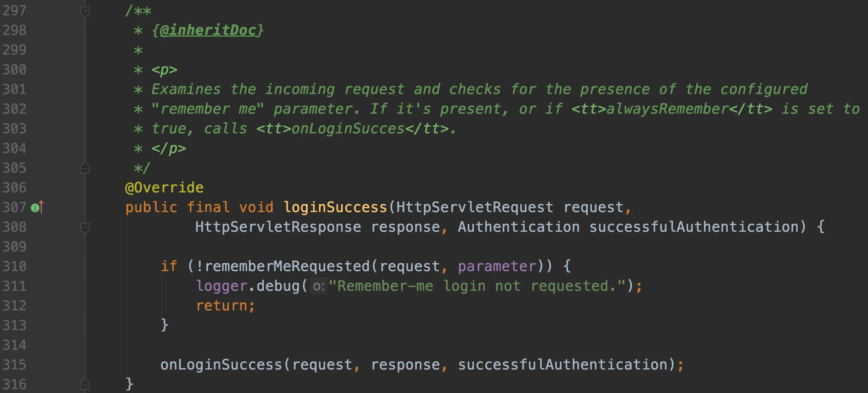Click the fold end marker at line 316
This screenshot has width=868, height=393.
tap(85, 384)
